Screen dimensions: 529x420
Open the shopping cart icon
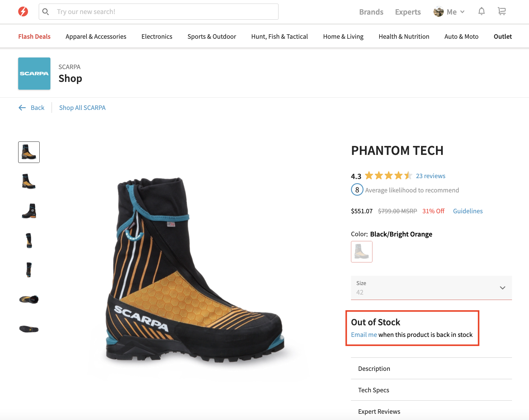click(x=502, y=12)
